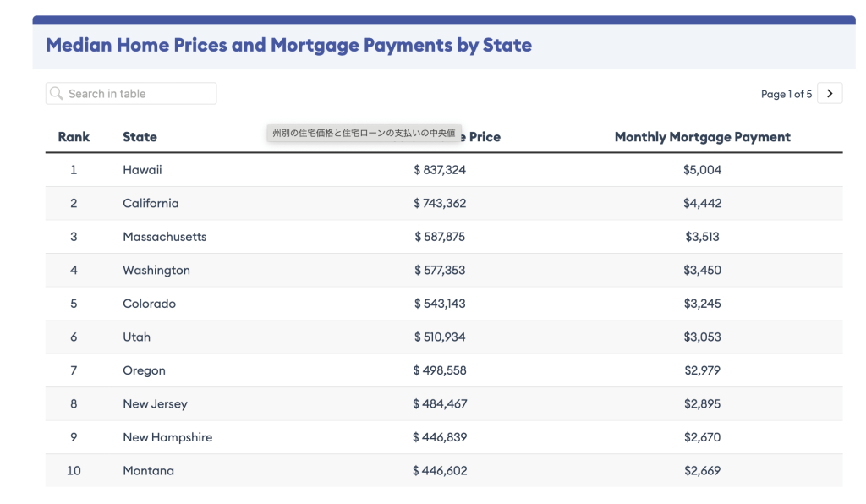
Task: Click Colorado in the State column
Action: tap(149, 304)
